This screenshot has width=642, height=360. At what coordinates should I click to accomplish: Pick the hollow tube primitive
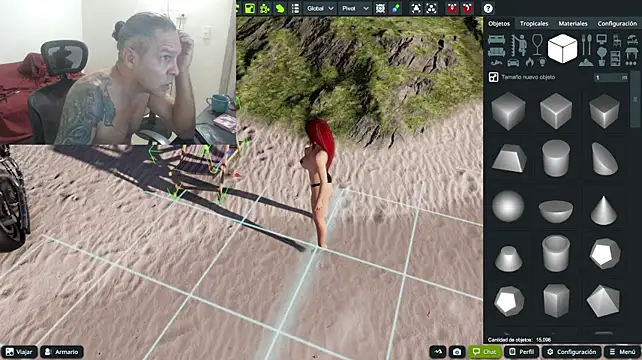[556, 253]
